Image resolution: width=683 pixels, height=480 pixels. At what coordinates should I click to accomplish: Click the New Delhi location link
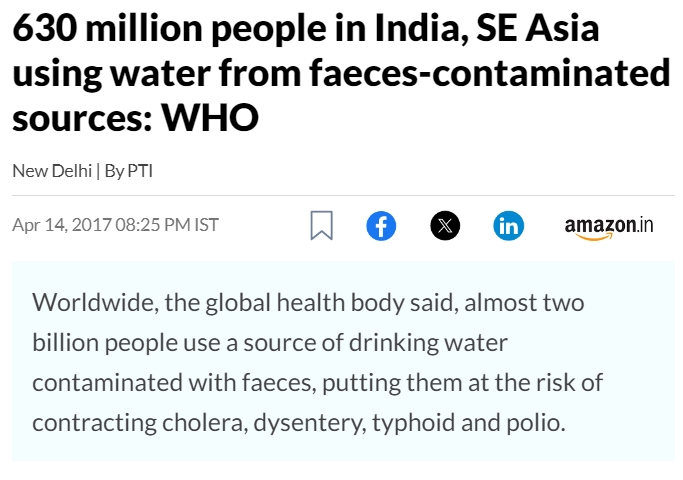51,170
